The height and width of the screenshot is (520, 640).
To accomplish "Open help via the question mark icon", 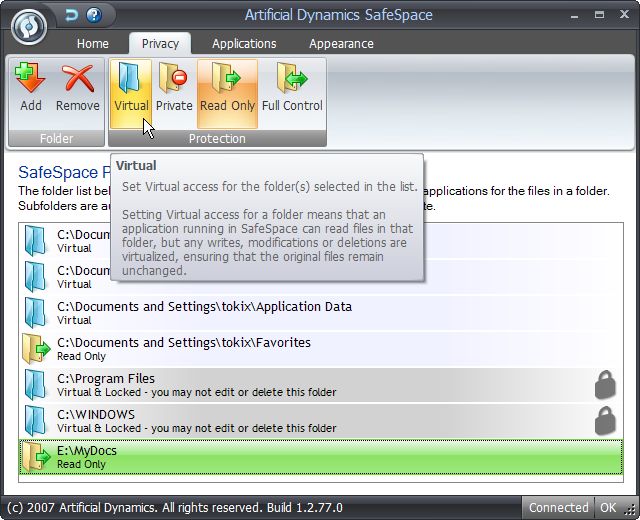I will pyautogui.click(x=94, y=16).
